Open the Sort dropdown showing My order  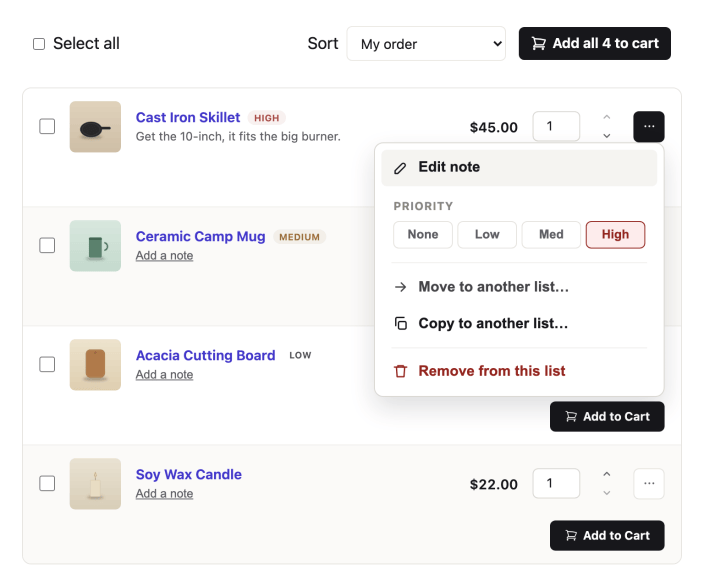[426, 44]
